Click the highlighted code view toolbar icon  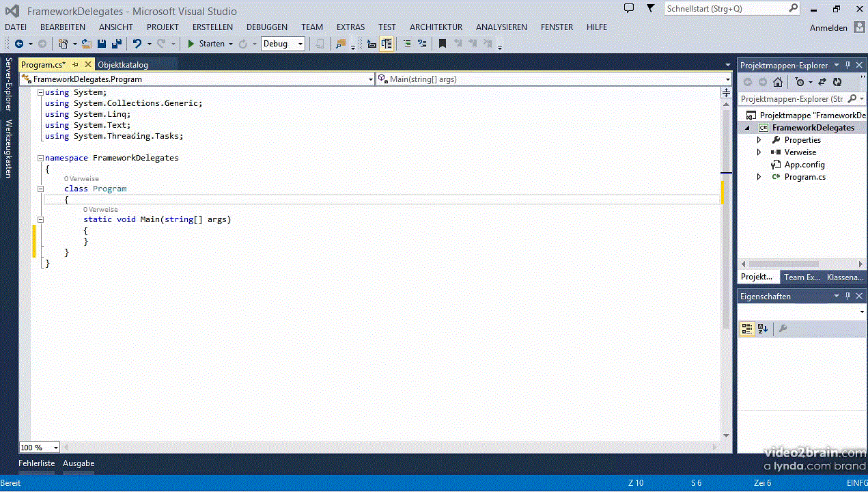pyautogui.click(x=387, y=44)
